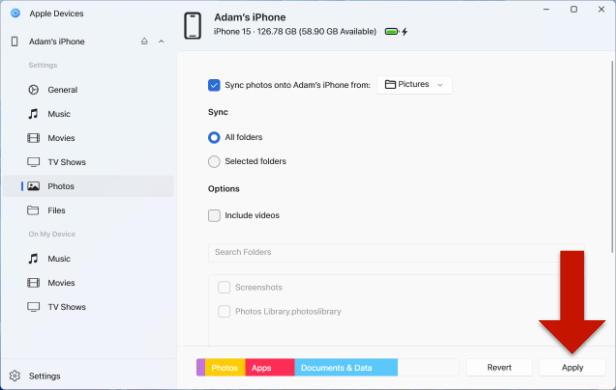This screenshot has width=616, height=390.
Task: Click the yellow Photos storage segment
Action: (225, 368)
